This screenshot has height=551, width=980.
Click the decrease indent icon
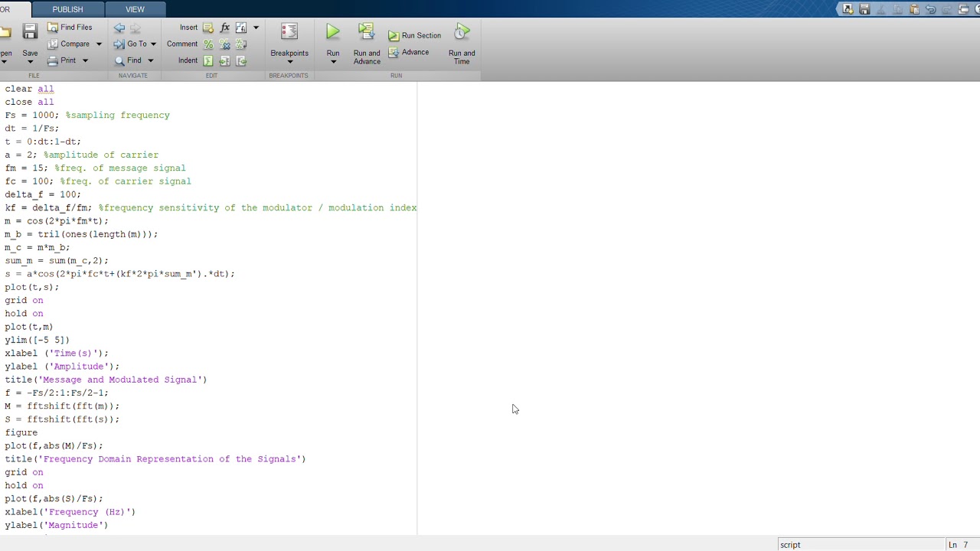tap(241, 61)
